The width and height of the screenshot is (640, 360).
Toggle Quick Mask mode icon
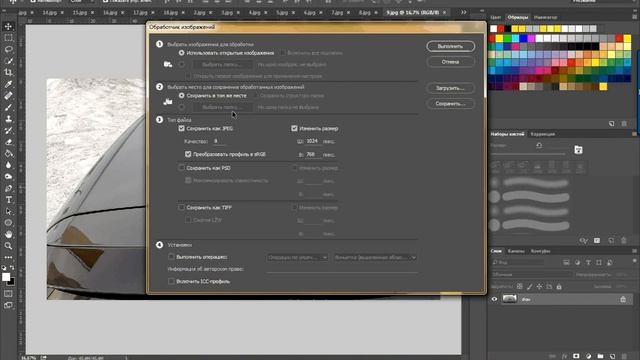click(8, 293)
